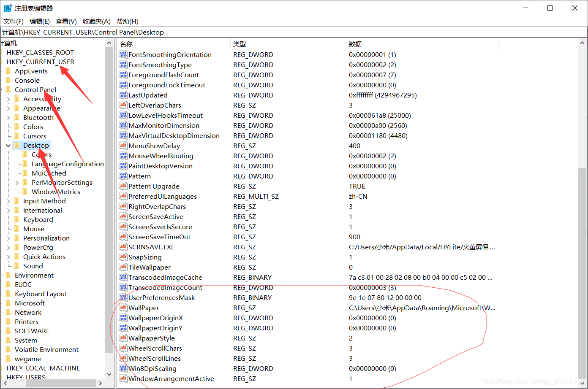Select the wegame key in the tree
This screenshot has width=588, height=389.
[x=28, y=359]
